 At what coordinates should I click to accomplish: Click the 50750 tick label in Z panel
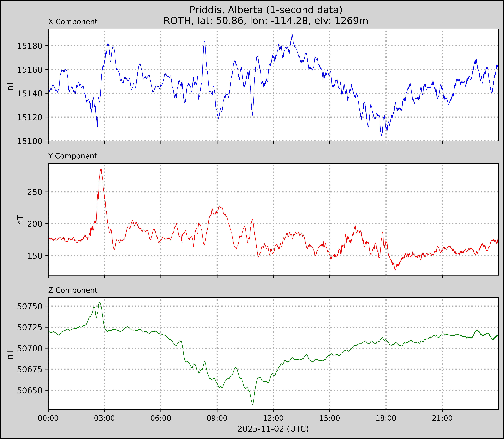pos(30,306)
